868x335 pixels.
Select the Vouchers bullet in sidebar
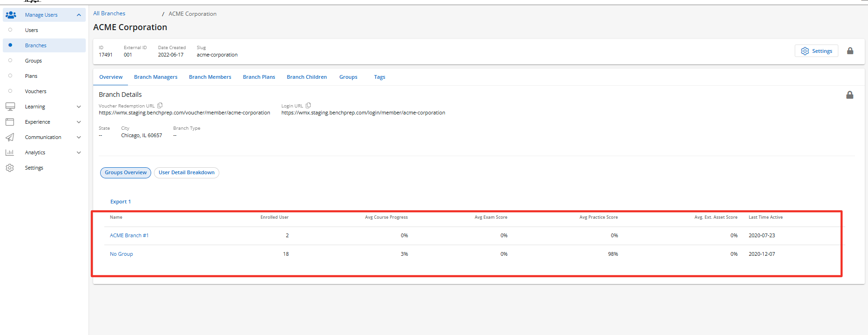point(10,91)
